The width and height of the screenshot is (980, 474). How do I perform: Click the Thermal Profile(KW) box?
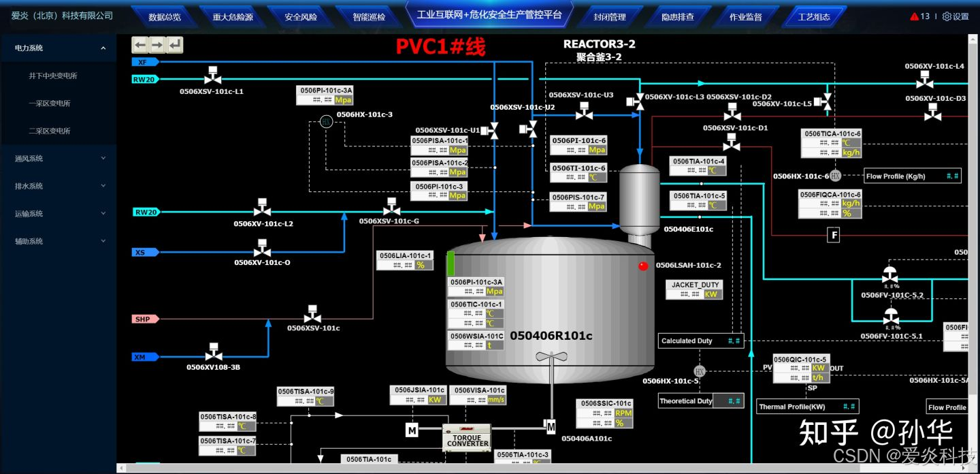tap(807, 407)
